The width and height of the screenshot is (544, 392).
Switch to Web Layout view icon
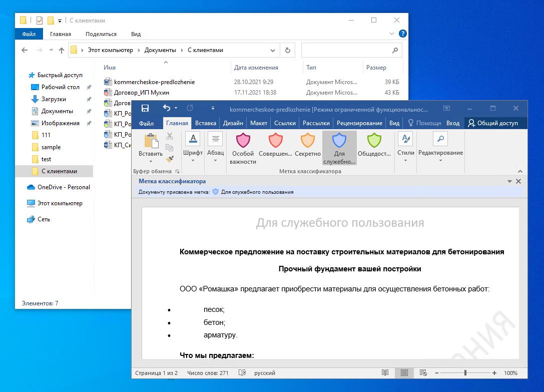click(x=423, y=373)
